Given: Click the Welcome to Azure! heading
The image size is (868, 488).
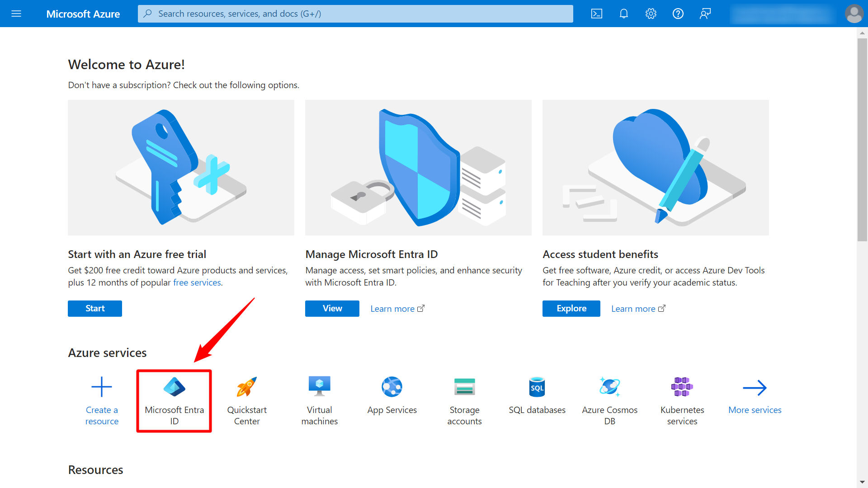Looking at the screenshot, I should (126, 65).
